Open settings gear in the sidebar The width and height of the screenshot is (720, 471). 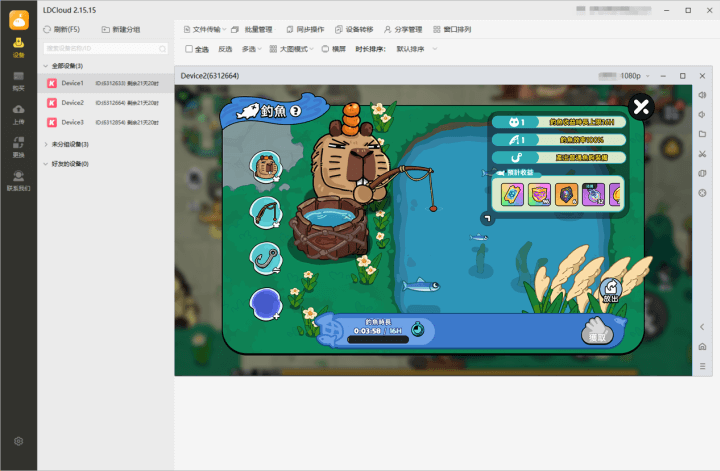18,441
